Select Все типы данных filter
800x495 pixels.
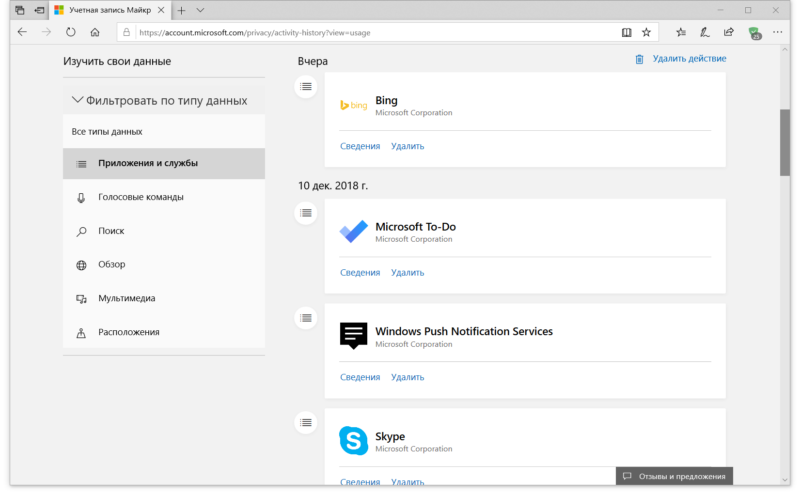point(164,132)
